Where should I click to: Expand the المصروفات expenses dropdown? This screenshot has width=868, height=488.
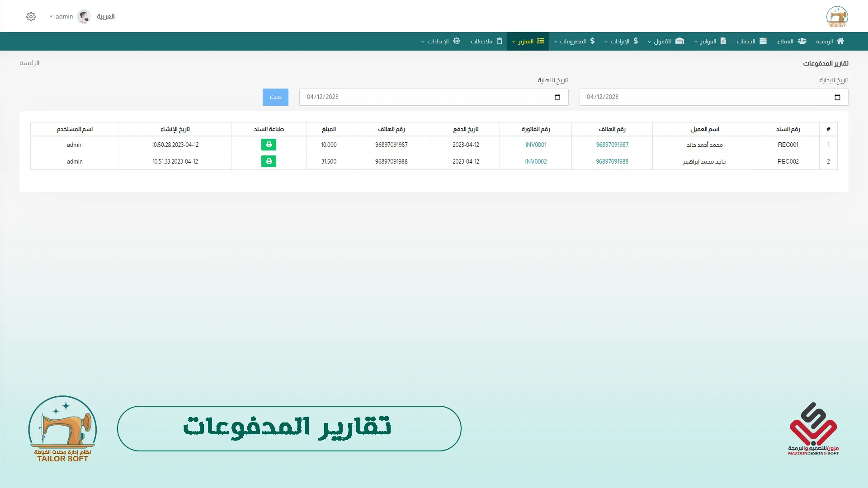click(x=575, y=41)
